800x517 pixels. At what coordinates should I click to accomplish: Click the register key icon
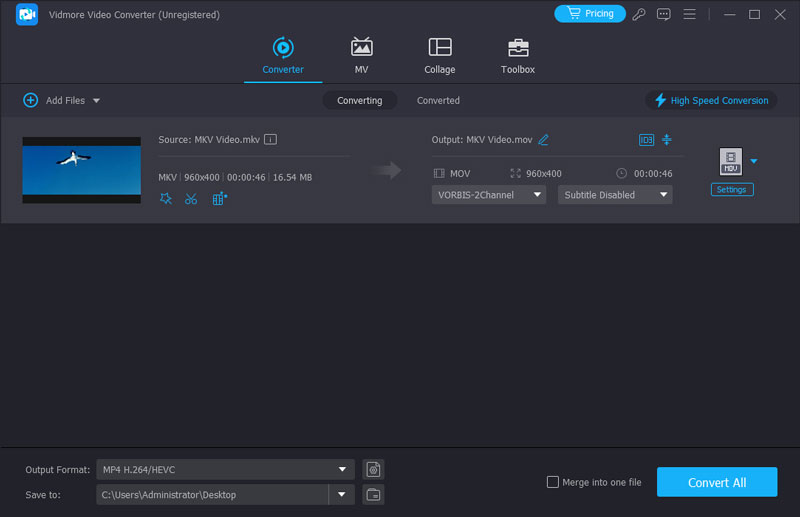point(639,14)
